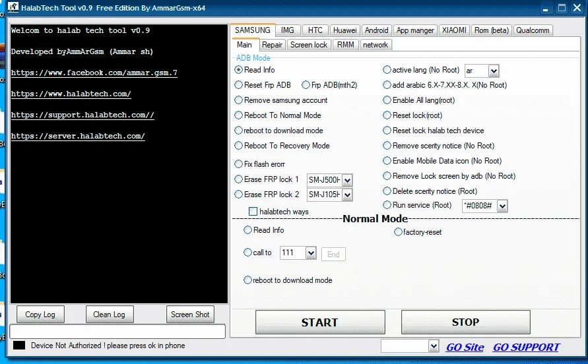Image resolution: width=588 pixels, height=364 pixels.
Task: Switch to the SAMSUNG tab
Action: pos(252,30)
